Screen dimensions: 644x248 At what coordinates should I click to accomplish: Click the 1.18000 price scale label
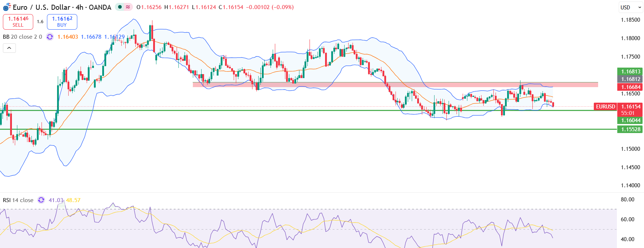point(631,38)
